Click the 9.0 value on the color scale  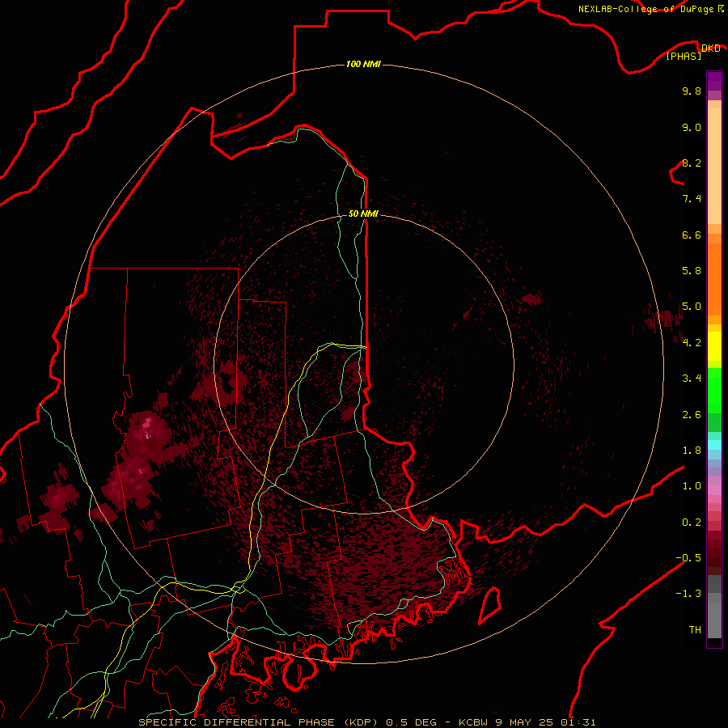[x=692, y=127]
